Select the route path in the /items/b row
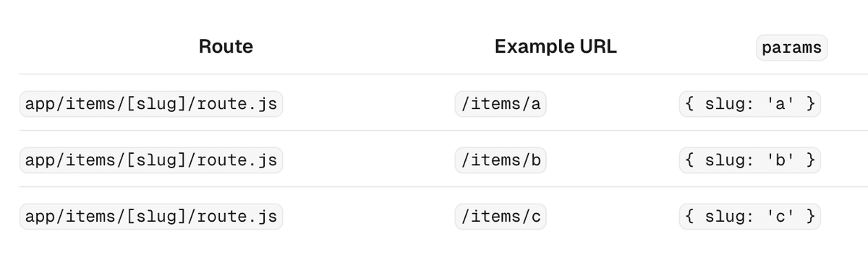Viewport: 868px width, 265px height. click(x=151, y=160)
